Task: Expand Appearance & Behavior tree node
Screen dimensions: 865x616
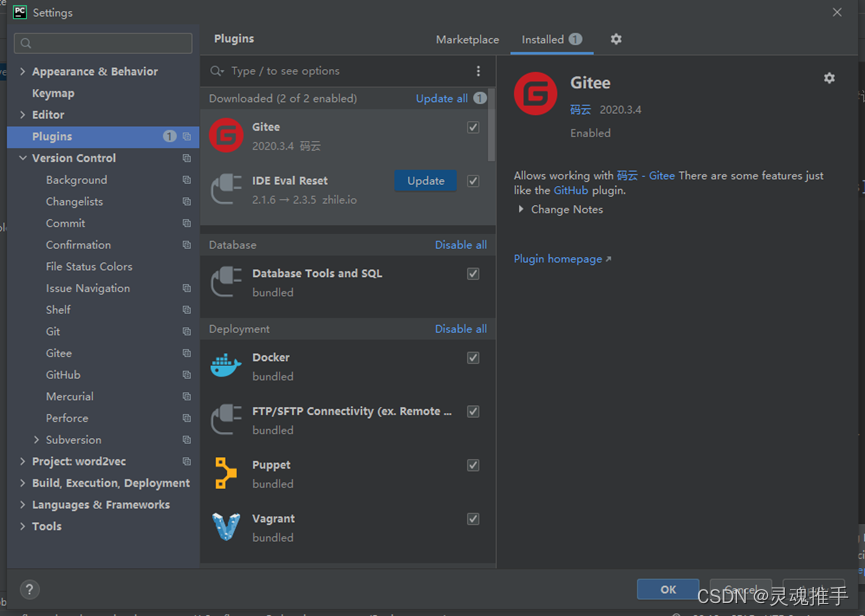Action: tap(23, 71)
